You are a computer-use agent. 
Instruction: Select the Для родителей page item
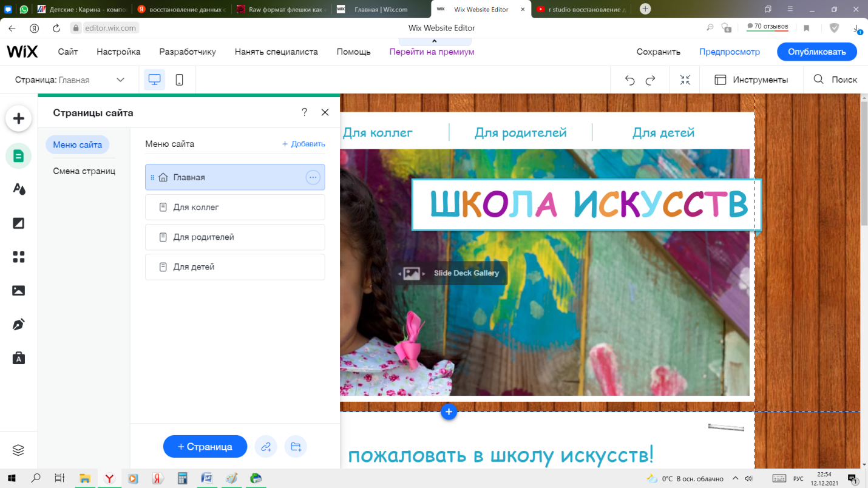(235, 237)
